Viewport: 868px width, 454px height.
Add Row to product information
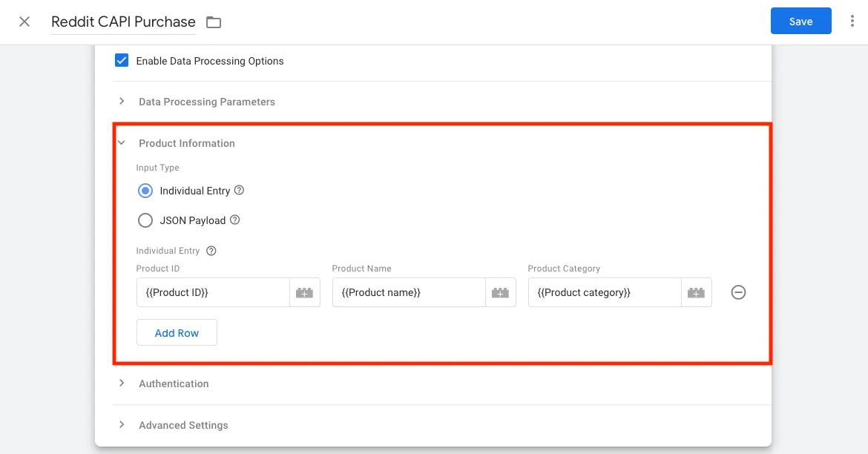(x=177, y=333)
